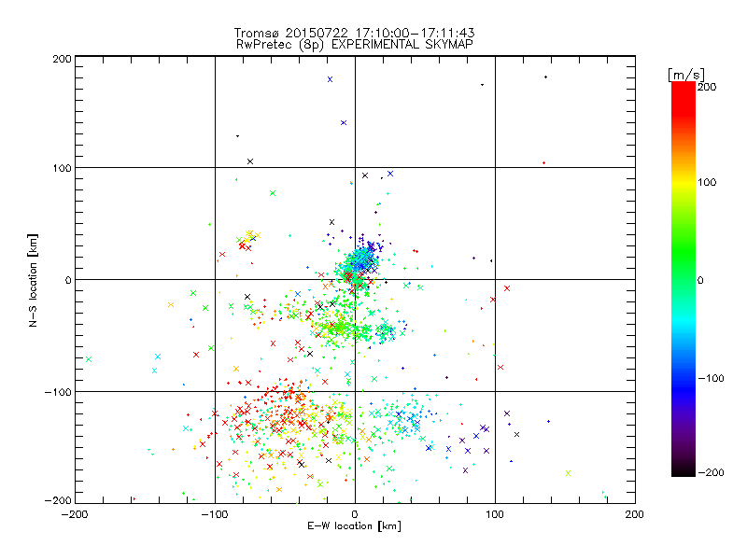Click the y-axis tick label '100' on left
This screenshot has width=747, height=560.
[62, 168]
